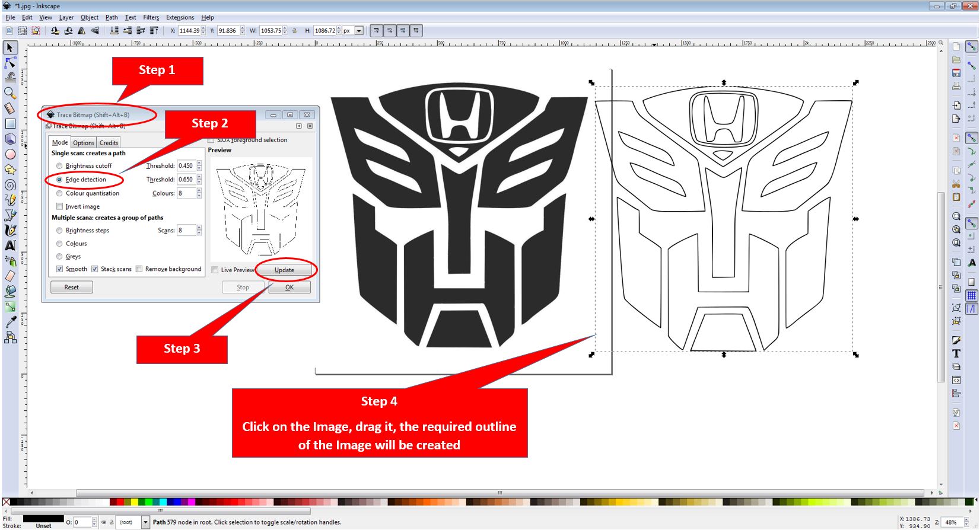980x530 pixels.
Task: Click the zoom percentage stepper
Action: (x=966, y=522)
